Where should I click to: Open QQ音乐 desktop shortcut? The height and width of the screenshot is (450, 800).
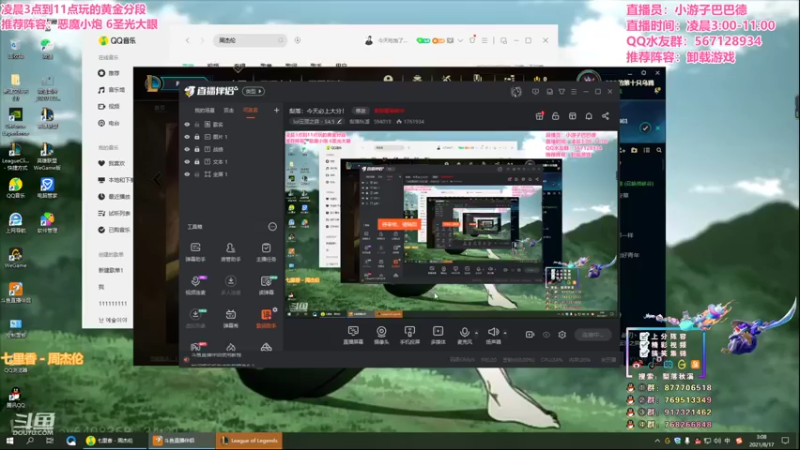(x=15, y=188)
